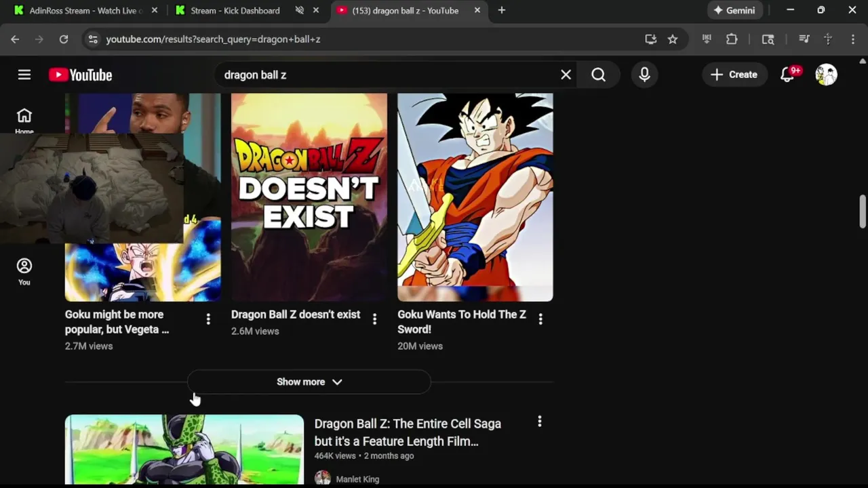Clear the search query with the X
Viewport: 868px width, 488px height.
(566, 75)
